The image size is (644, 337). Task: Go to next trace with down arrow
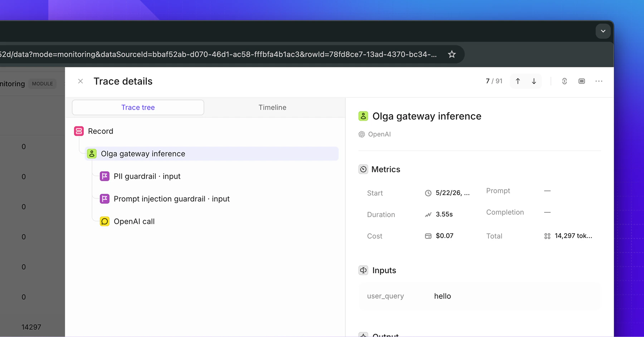(534, 81)
